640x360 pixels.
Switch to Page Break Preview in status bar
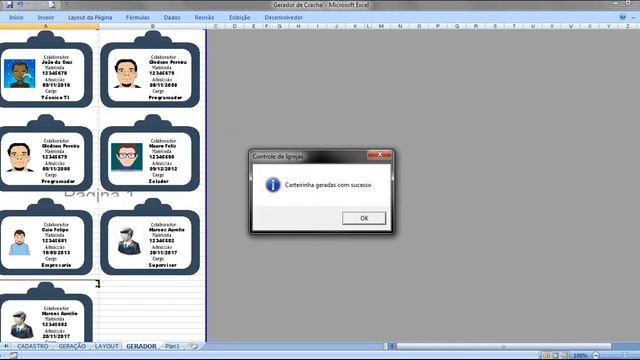[x=564, y=356]
